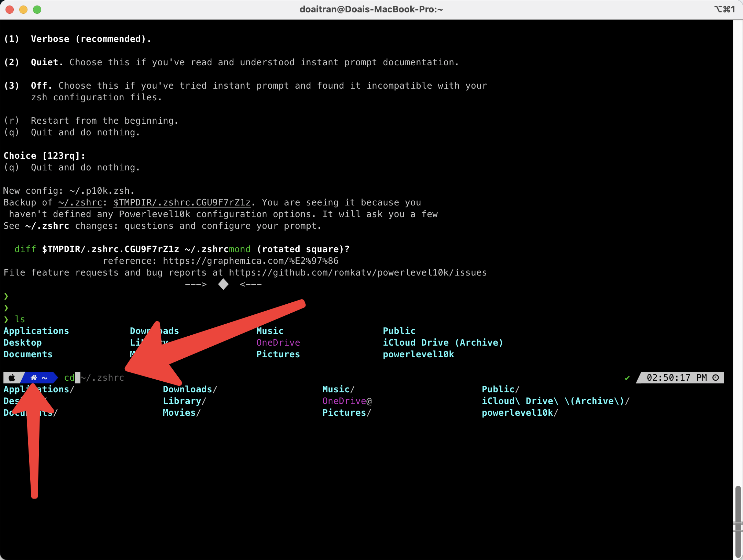Click the home icon in blue prompt segment
Image resolution: width=743 pixels, height=560 pixels.
[34, 378]
